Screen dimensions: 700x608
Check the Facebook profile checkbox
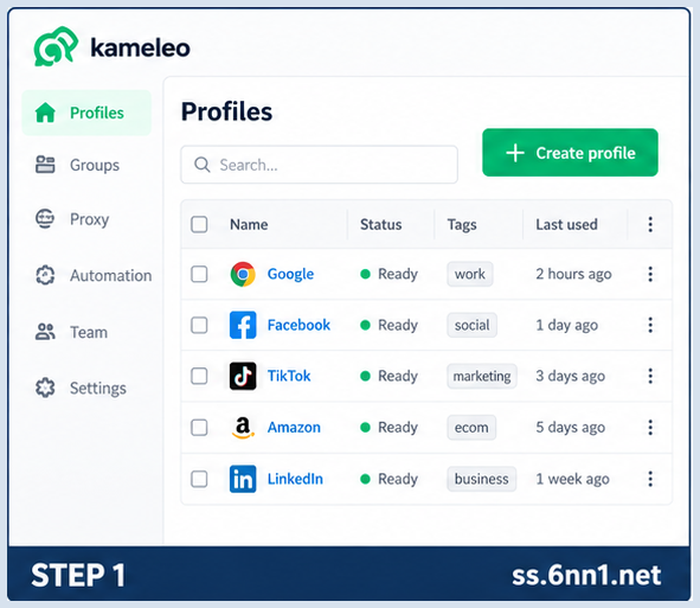[199, 325]
